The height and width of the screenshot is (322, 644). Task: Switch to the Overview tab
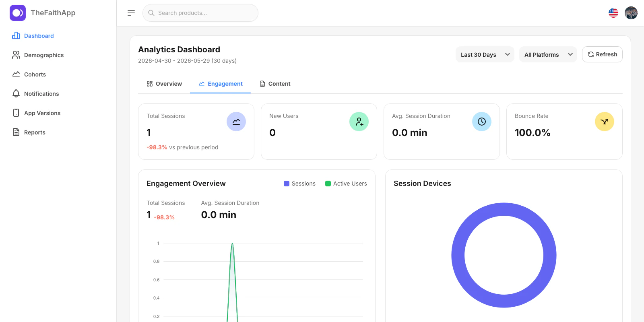coord(164,84)
